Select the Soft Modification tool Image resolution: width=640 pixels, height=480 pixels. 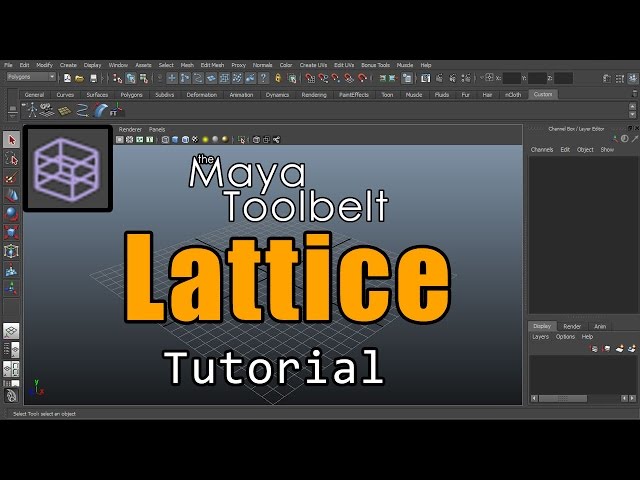11,270
